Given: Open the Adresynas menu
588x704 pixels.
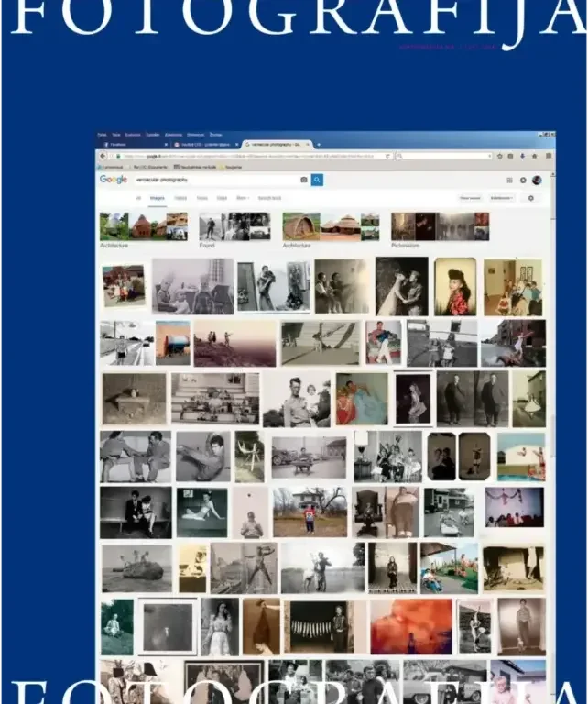Looking at the screenshot, I should 173,135.
